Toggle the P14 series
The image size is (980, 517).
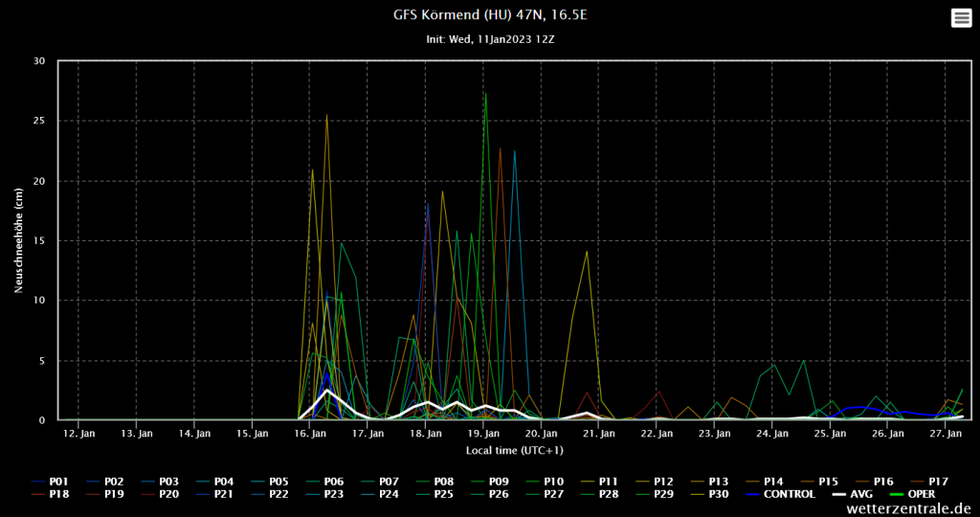[x=774, y=481]
